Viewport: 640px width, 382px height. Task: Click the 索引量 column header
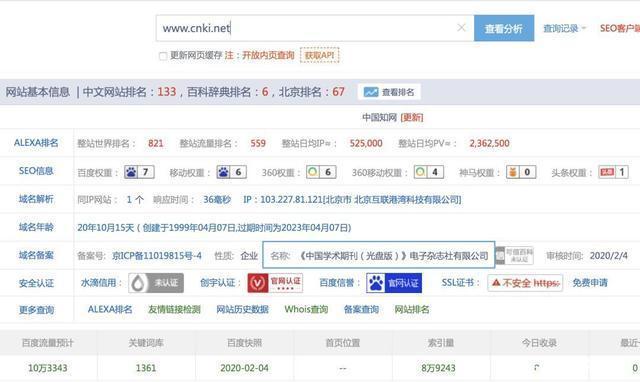click(441, 343)
